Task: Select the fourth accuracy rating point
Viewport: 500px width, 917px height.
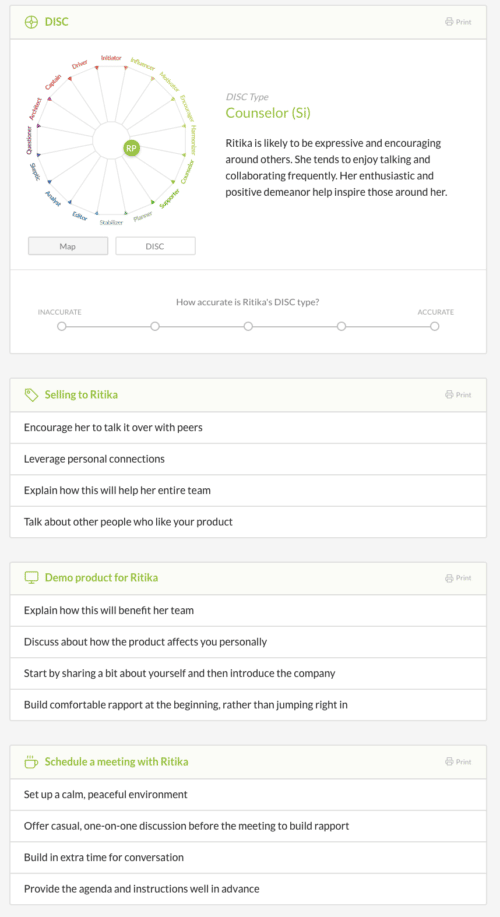Action: [342, 326]
